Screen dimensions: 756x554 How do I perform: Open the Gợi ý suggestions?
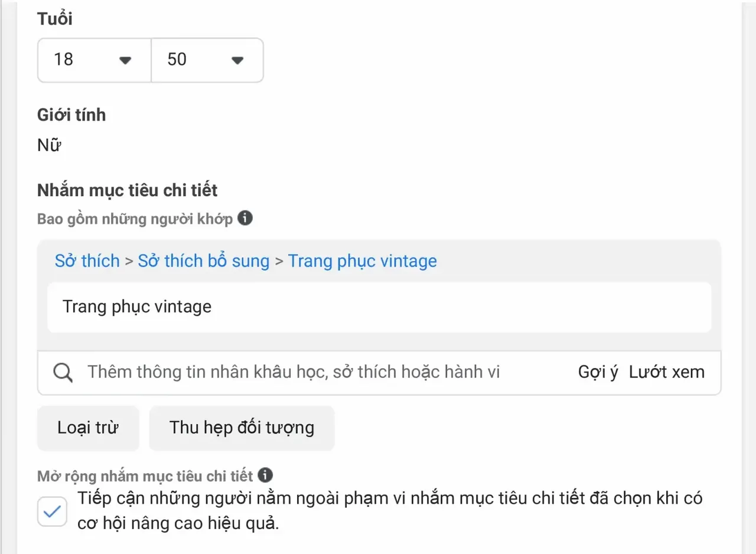coord(598,372)
